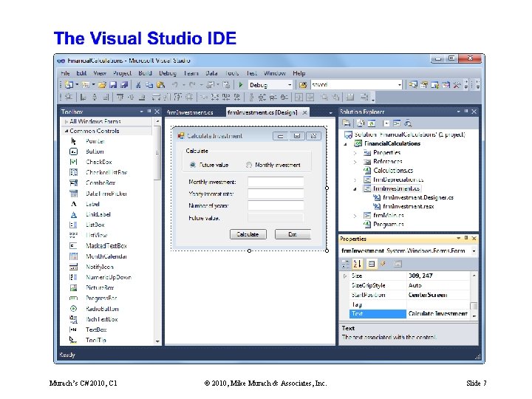Switch to the frmInvestment.cs code tab
Image resolution: width=532 pixels, height=399 pixels.
190,112
